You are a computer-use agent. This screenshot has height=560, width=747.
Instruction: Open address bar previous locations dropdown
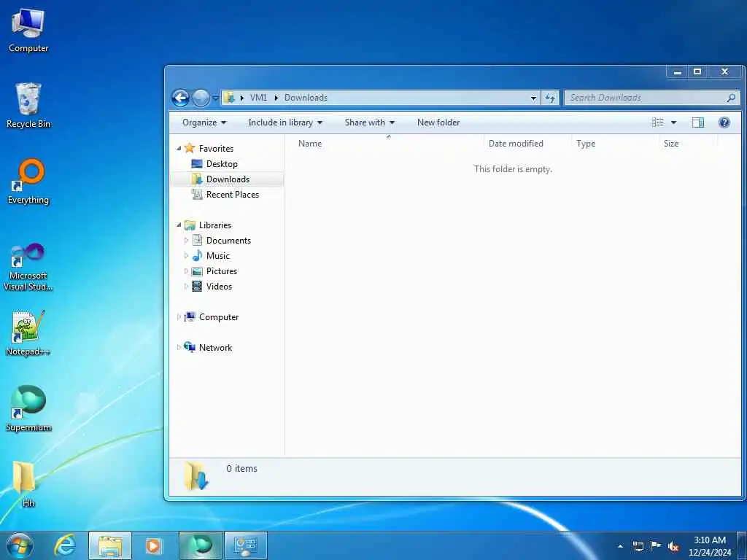[533, 98]
